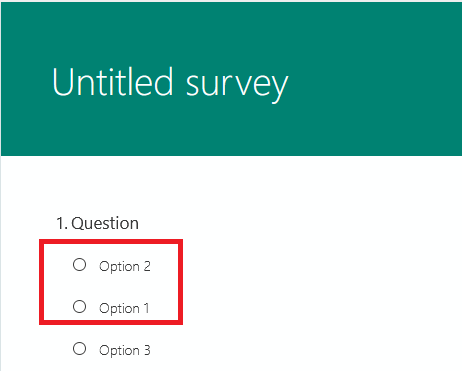Click the word "Untitled" in the header
Image resolution: width=462 pixels, height=371 pixels.
113,82
